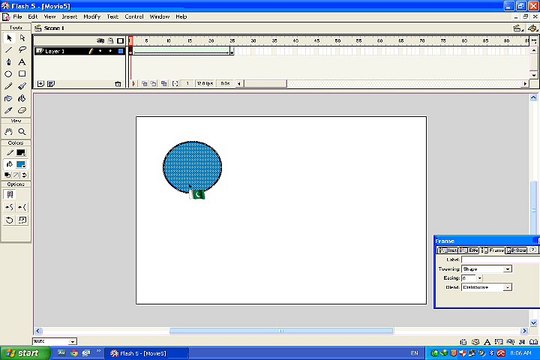
Task: Toggle Layer 1 visibility dot
Action: 100,51
